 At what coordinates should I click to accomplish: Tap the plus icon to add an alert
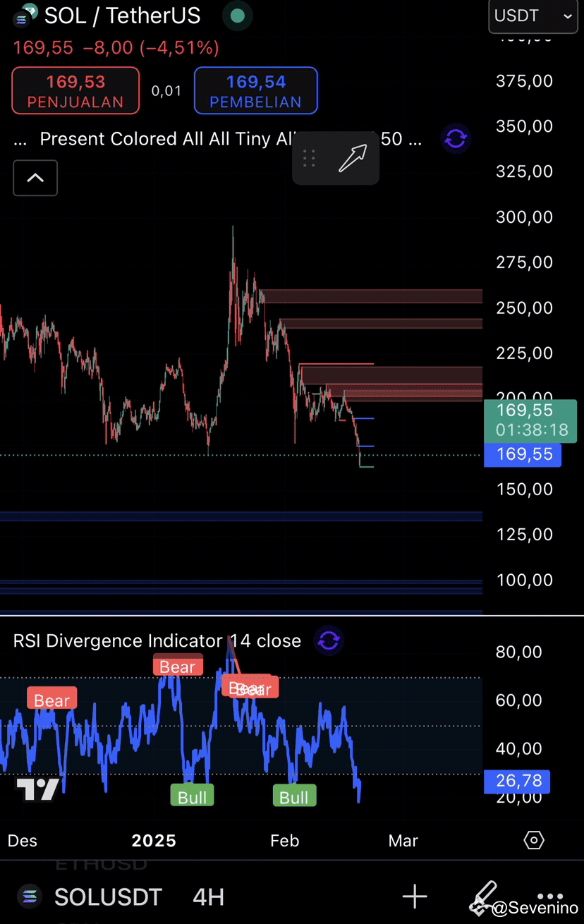click(x=415, y=896)
